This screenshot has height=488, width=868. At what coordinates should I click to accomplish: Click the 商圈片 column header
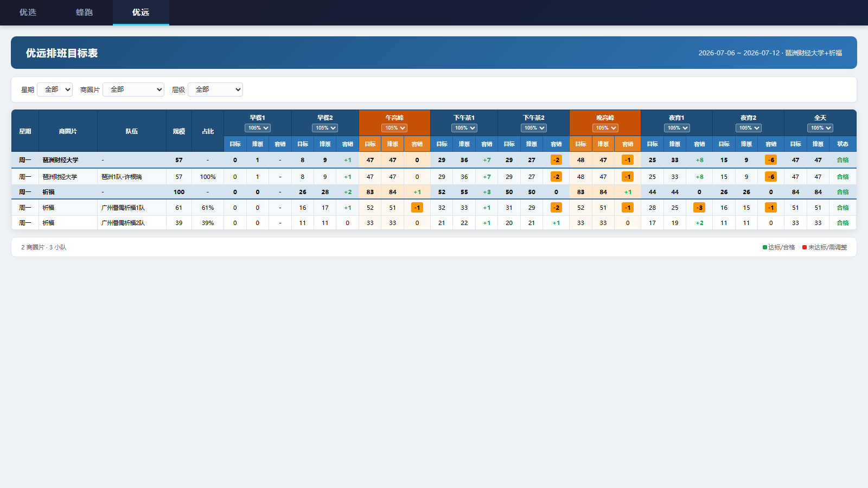point(68,131)
